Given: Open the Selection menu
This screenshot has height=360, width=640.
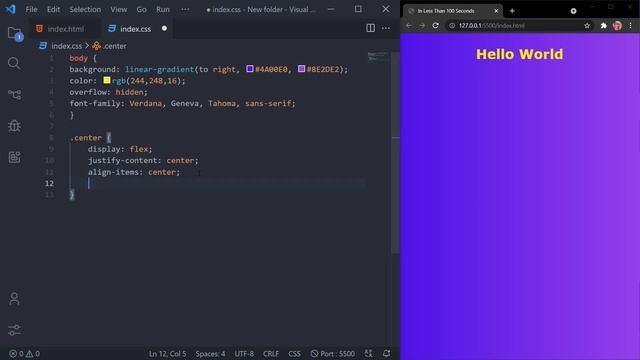Looking at the screenshot, I should click(x=85, y=9).
